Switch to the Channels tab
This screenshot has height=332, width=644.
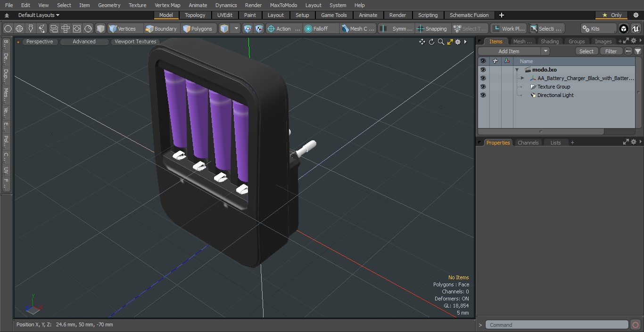pyautogui.click(x=528, y=143)
